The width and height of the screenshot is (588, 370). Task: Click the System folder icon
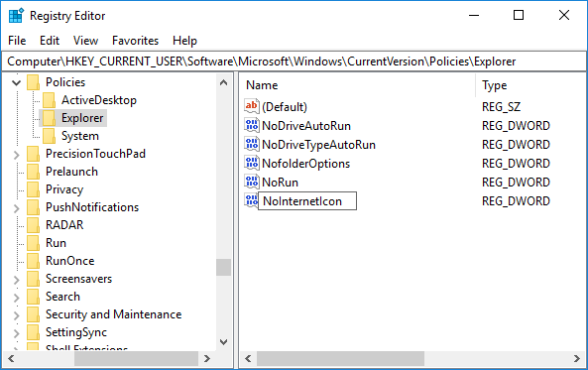click(49, 136)
